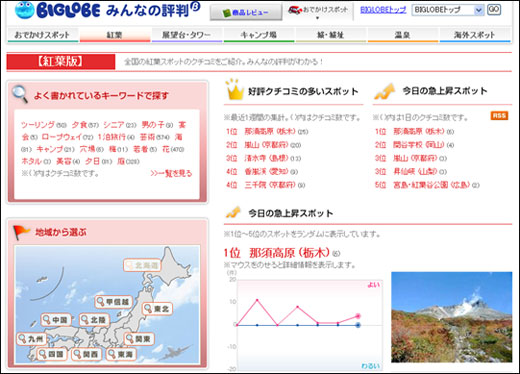Screen dimensions: 520x374
Task: Click the 那須高原 mountain photo thumbnail
Action: 451,317
